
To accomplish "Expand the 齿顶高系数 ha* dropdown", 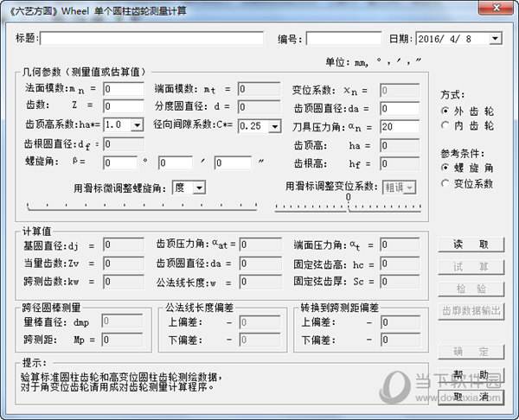I will [137, 125].
